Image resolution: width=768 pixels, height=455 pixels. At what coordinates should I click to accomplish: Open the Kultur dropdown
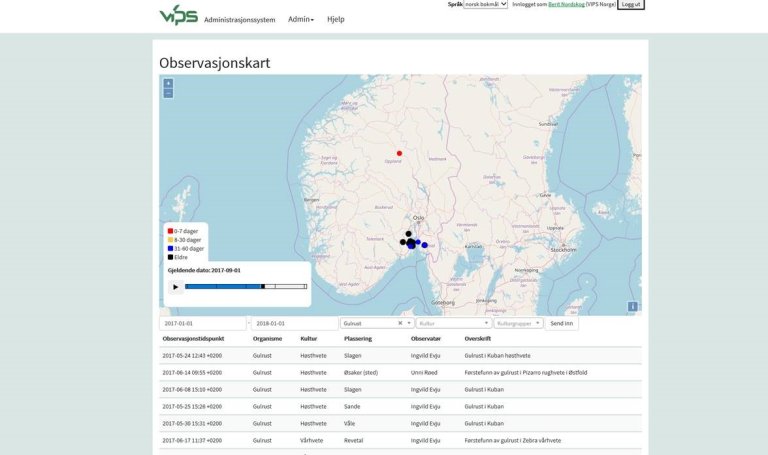coord(453,323)
